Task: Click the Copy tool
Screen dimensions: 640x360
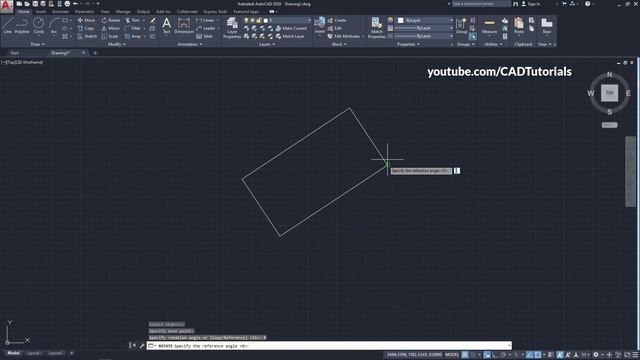Action: coord(86,28)
